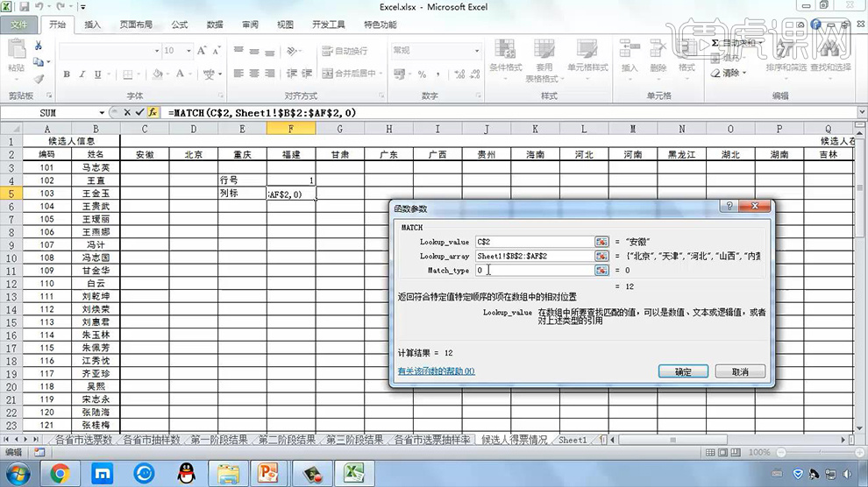Open the Sheet1 sheet tab
Screen dimensions: 868x487
pyautogui.click(x=573, y=440)
